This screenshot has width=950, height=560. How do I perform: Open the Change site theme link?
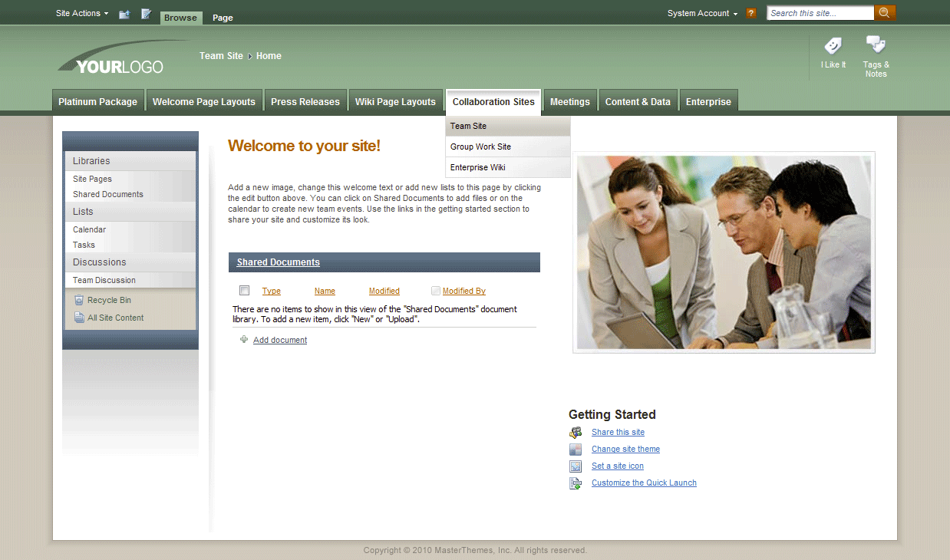tap(625, 449)
